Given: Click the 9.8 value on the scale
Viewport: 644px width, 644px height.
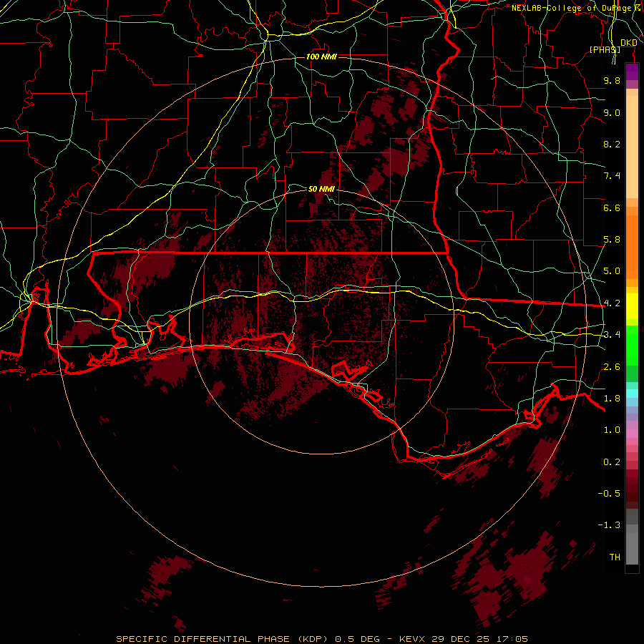Looking at the screenshot, I should 612,80.
